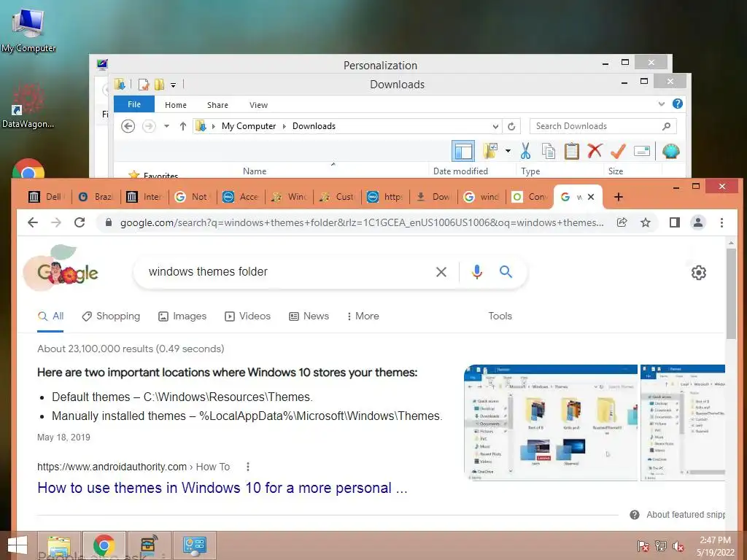Close the active Google search tab
Screen dimensions: 747x560
591,197
